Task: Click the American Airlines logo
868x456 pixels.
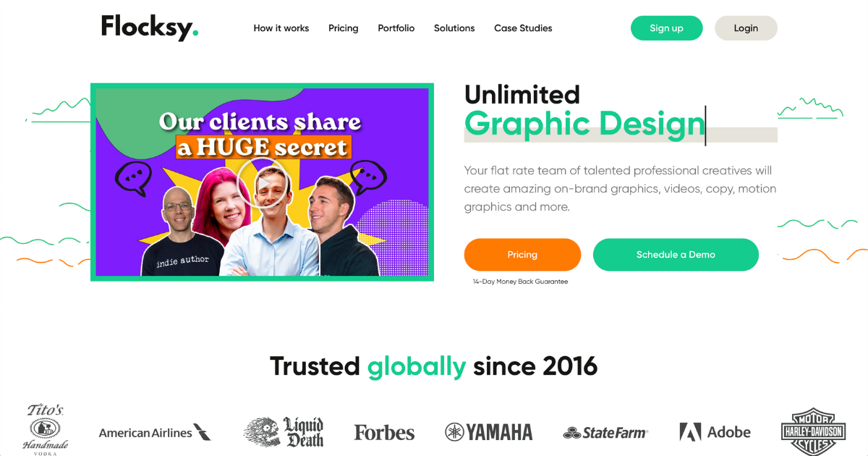Action: click(155, 433)
